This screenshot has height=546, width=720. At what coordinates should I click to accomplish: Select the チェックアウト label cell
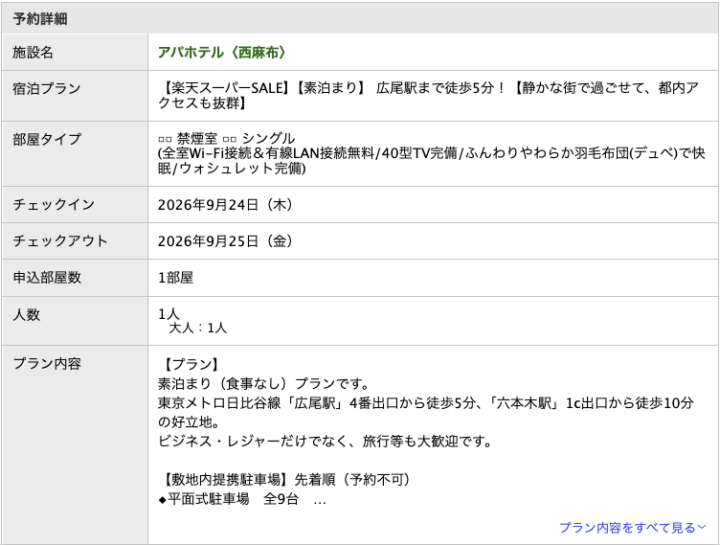74,241
